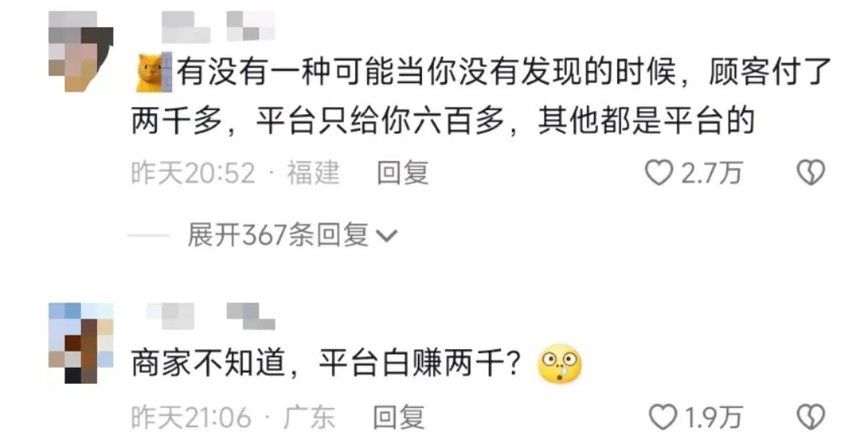
Task: Reply to the comment posted 昨天20:52
Action: pos(403,173)
